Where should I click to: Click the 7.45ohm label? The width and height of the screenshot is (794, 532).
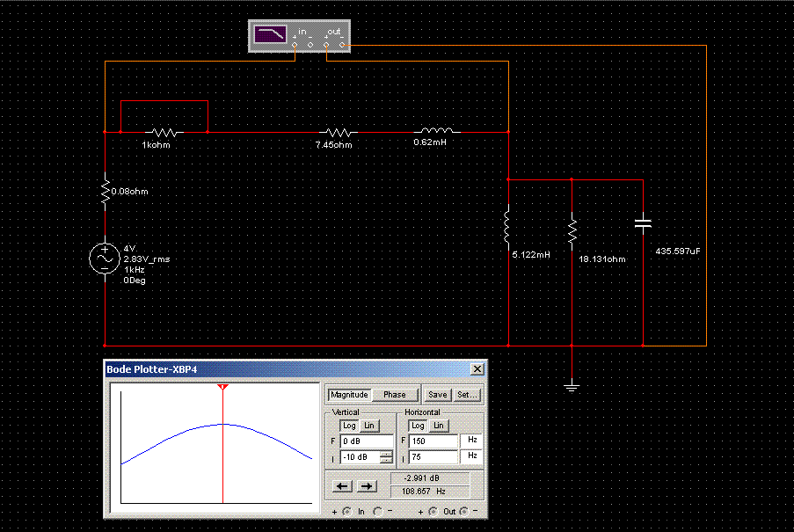click(334, 145)
